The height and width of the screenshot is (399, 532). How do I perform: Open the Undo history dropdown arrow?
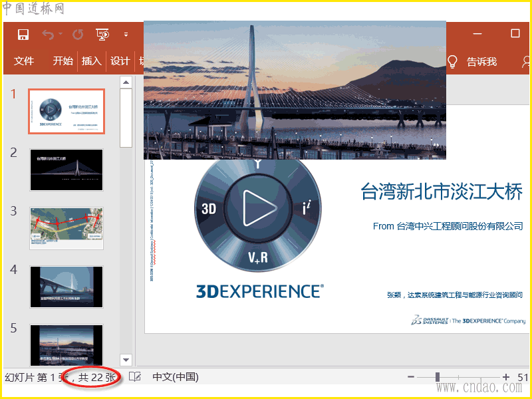61,34
